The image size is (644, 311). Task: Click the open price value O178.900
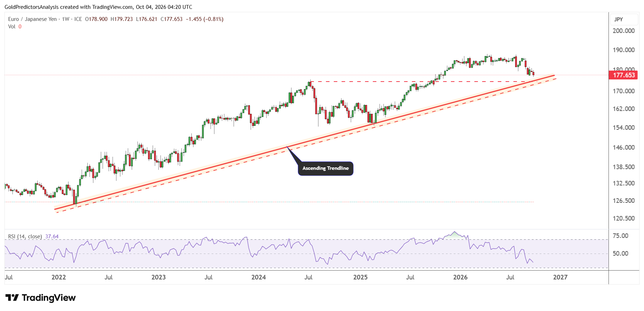click(x=96, y=19)
